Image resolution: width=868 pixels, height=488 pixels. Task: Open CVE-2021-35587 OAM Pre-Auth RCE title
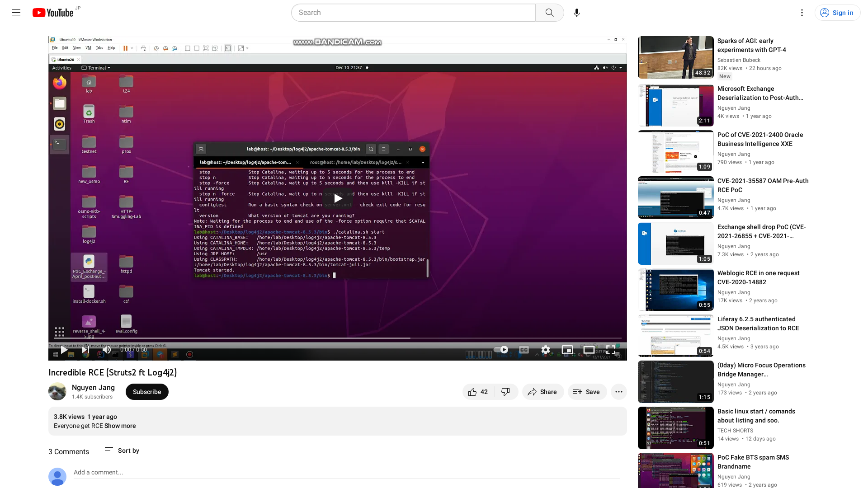pos(763,185)
